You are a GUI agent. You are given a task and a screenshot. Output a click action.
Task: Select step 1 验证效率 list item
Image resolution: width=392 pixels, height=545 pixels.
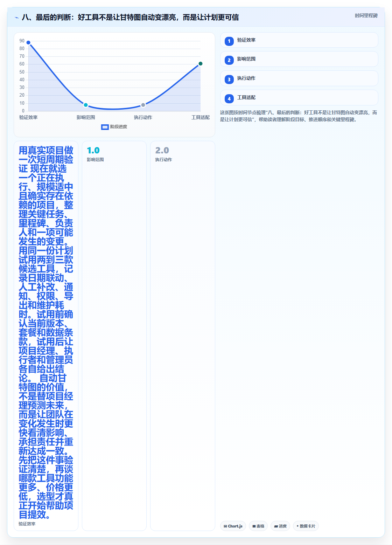(299, 40)
